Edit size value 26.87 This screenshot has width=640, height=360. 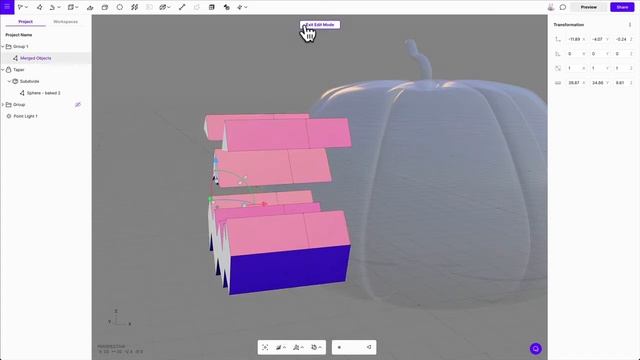point(576,83)
